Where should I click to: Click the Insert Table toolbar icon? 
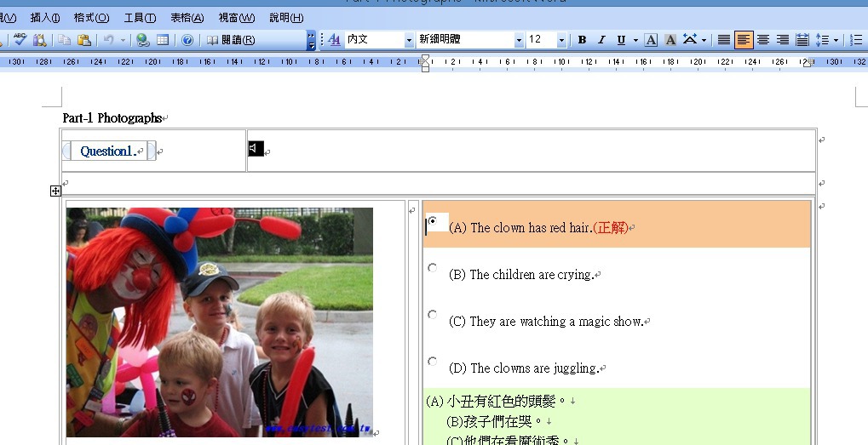[x=162, y=40]
